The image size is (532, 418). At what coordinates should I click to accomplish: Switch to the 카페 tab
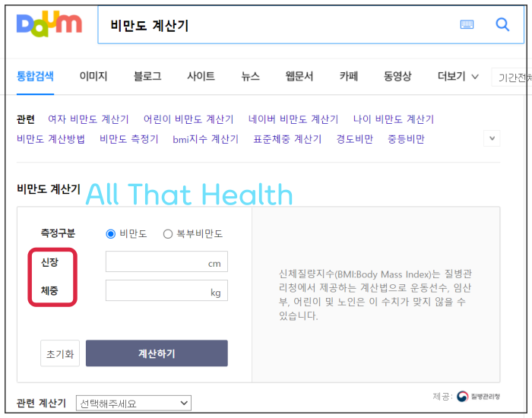coord(349,76)
